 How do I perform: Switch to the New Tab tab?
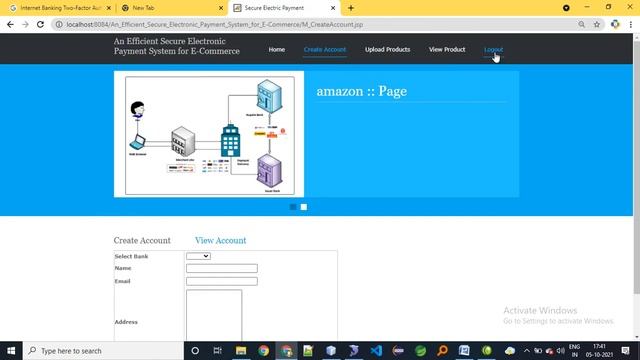click(171, 8)
